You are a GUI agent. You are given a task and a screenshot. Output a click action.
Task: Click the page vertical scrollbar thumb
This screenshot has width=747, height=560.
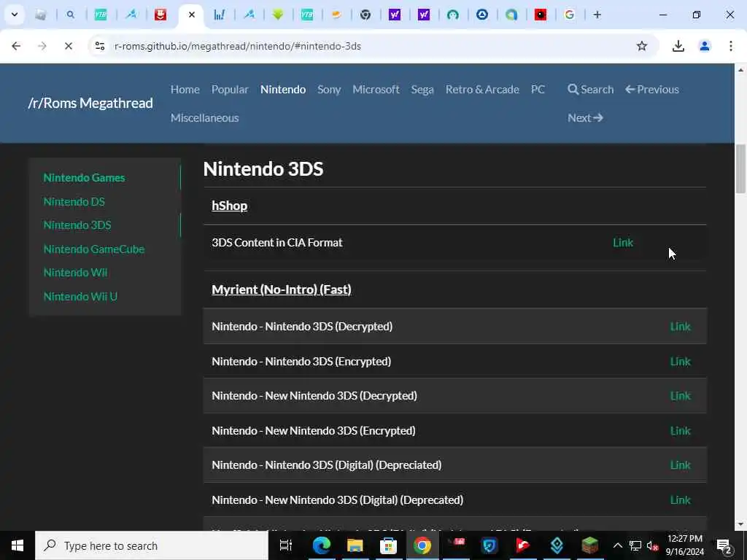[x=741, y=168]
